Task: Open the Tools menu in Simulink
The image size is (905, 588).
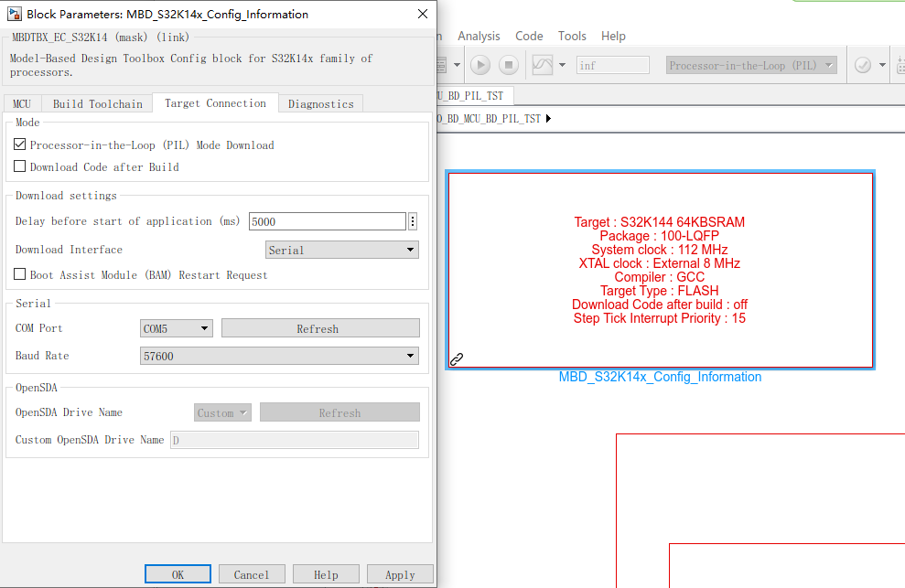Action: click(x=572, y=36)
